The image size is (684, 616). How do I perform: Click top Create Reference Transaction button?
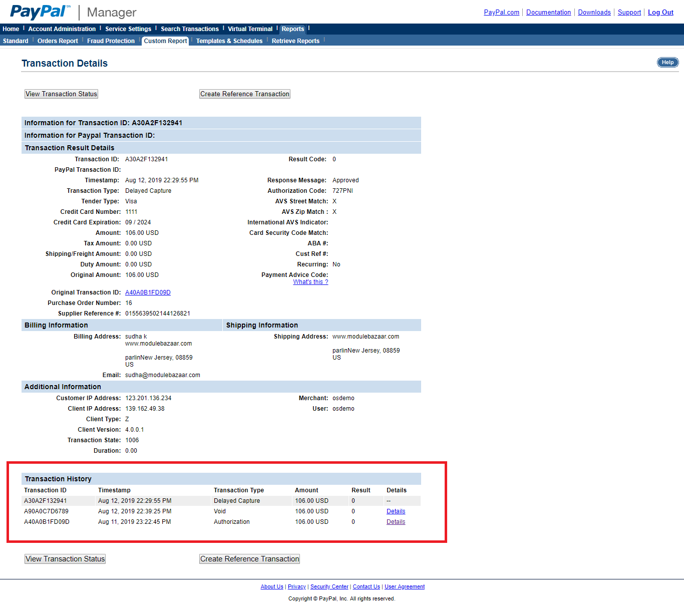245,94
